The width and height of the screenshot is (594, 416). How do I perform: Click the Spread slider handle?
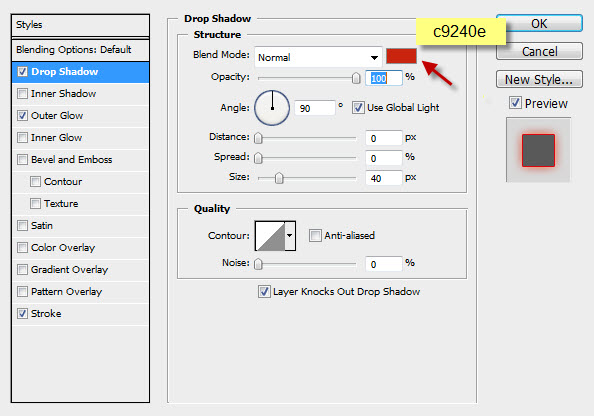(258, 158)
